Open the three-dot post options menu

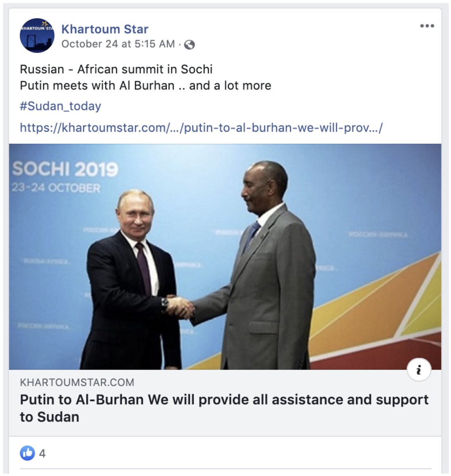click(427, 26)
